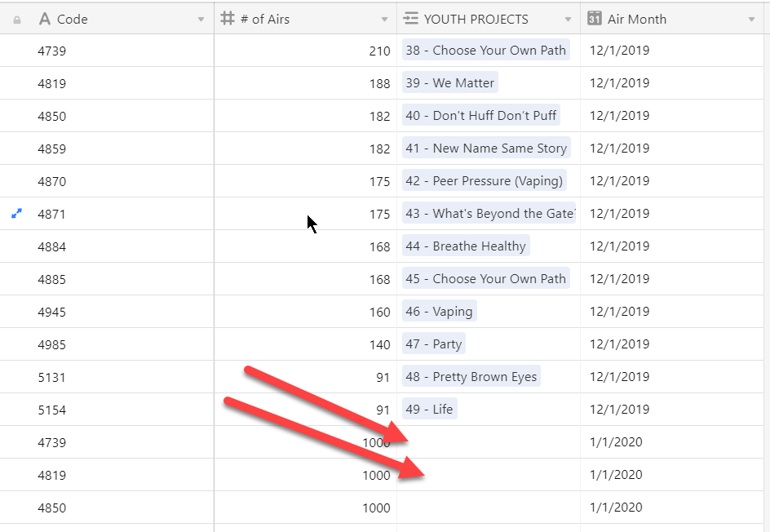Image resolution: width=770 pixels, height=532 pixels.
Task: Select Air Month 12/1/2019 in row 5154
Action: coord(672,409)
